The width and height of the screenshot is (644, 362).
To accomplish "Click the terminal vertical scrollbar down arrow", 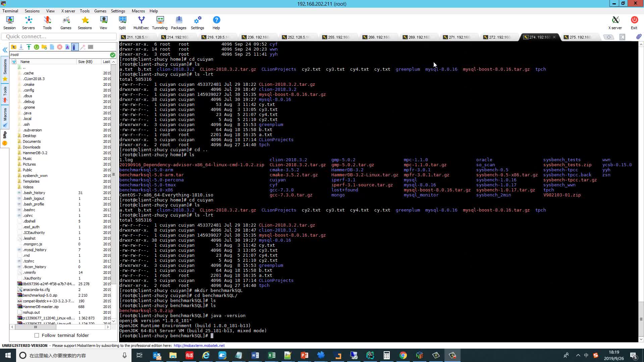I will pyautogui.click(x=641, y=339).
